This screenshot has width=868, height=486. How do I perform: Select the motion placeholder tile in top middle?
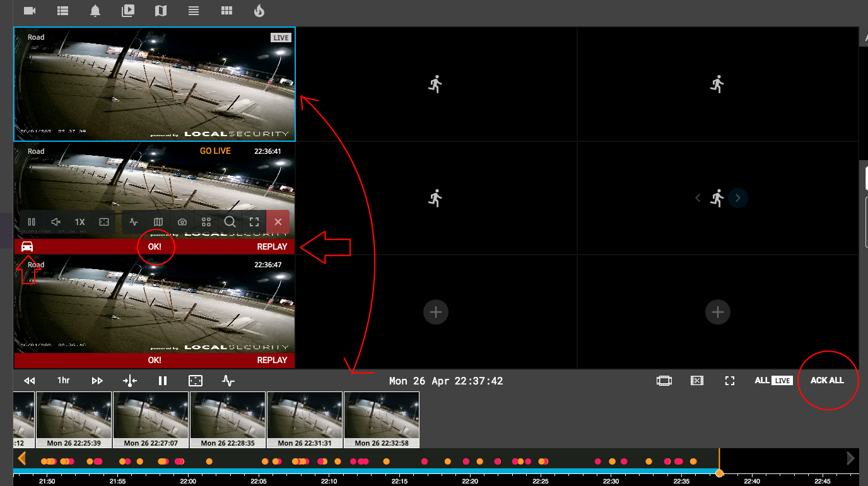pos(436,84)
